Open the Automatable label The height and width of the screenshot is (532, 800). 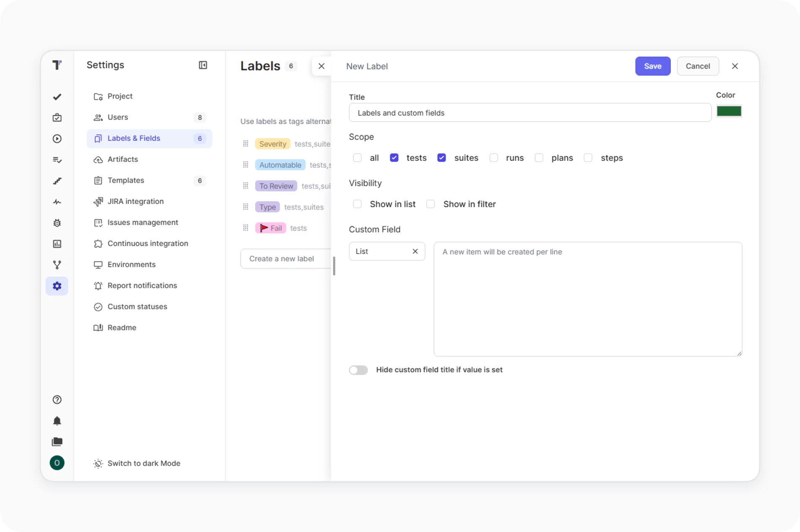(280, 165)
